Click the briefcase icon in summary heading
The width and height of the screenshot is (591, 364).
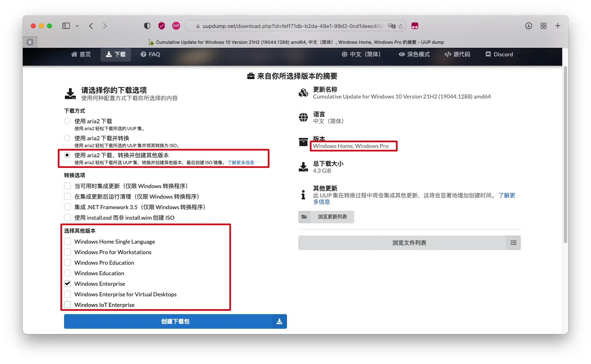(251, 76)
